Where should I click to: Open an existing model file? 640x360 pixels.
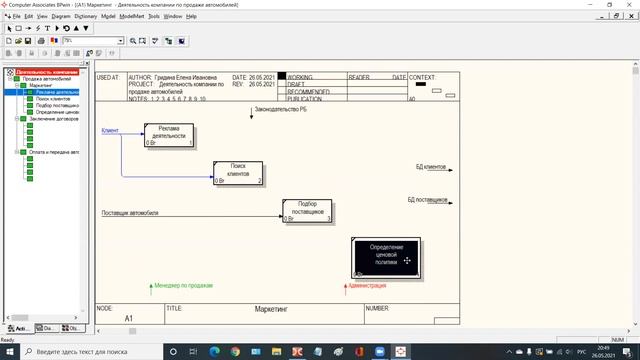[18, 41]
